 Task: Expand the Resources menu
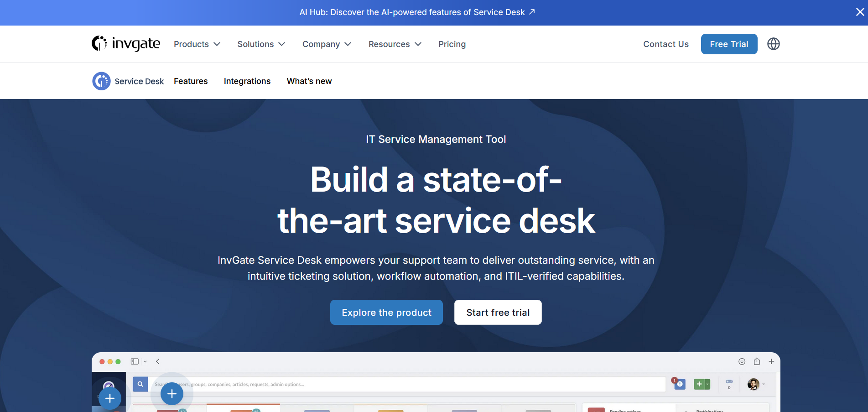tap(395, 44)
